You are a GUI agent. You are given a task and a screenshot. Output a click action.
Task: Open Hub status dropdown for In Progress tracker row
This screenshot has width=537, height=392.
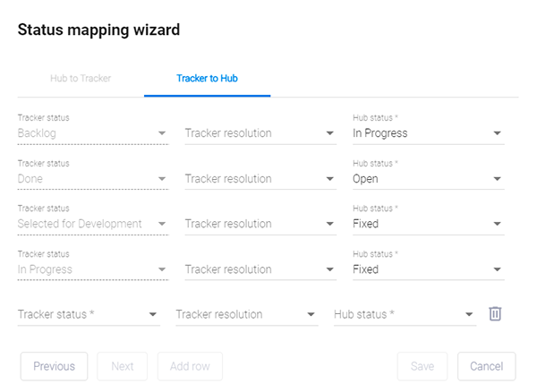pyautogui.click(x=428, y=269)
